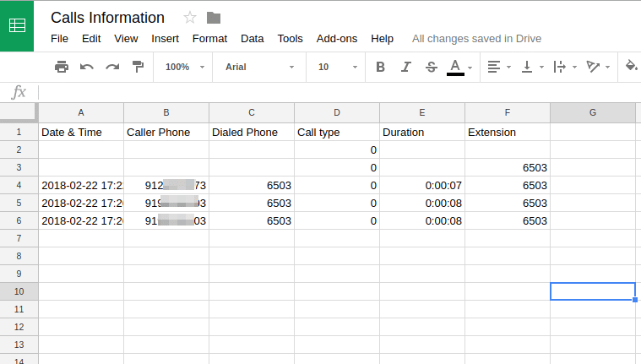Toggle italic formatting
The width and height of the screenshot is (641, 364).
[405, 67]
